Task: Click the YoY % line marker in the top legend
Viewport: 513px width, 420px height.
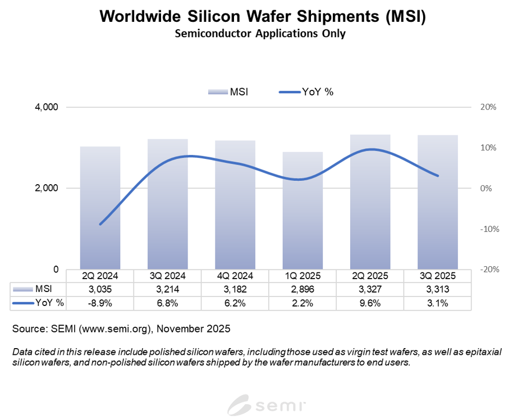Action: (x=288, y=92)
